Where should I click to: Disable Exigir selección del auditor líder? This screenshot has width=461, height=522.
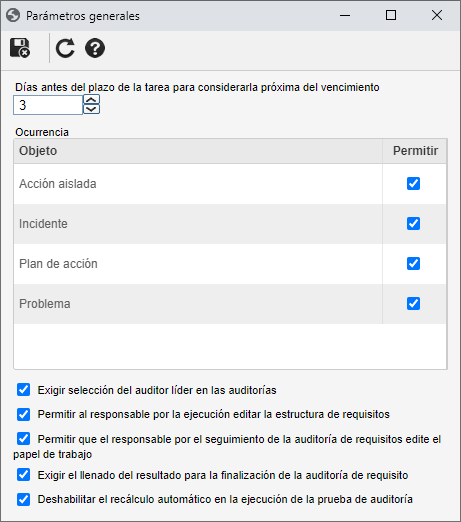(x=23, y=390)
